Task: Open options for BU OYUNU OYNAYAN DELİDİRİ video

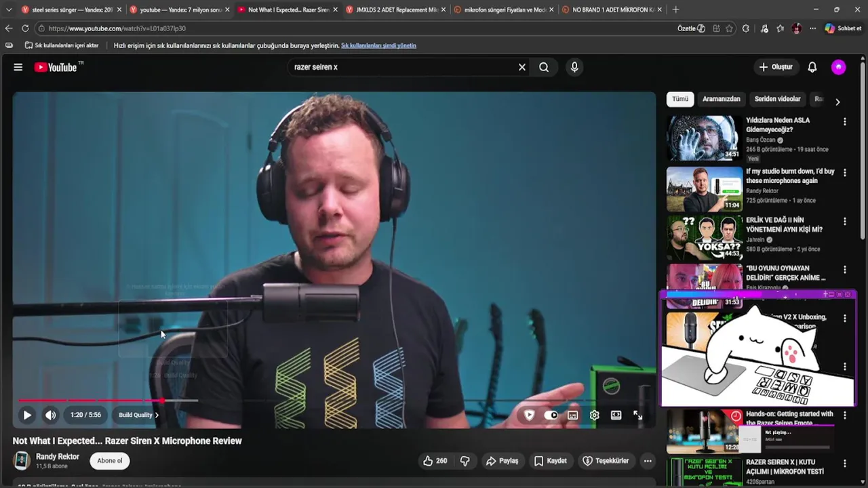Action: [845, 270]
